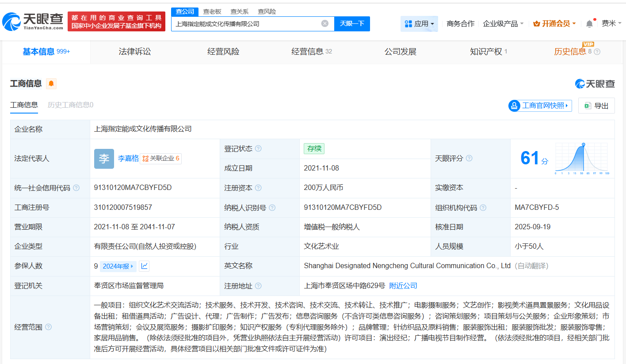Click the reminder bell beside 工商信息 heading

pos(51,83)
